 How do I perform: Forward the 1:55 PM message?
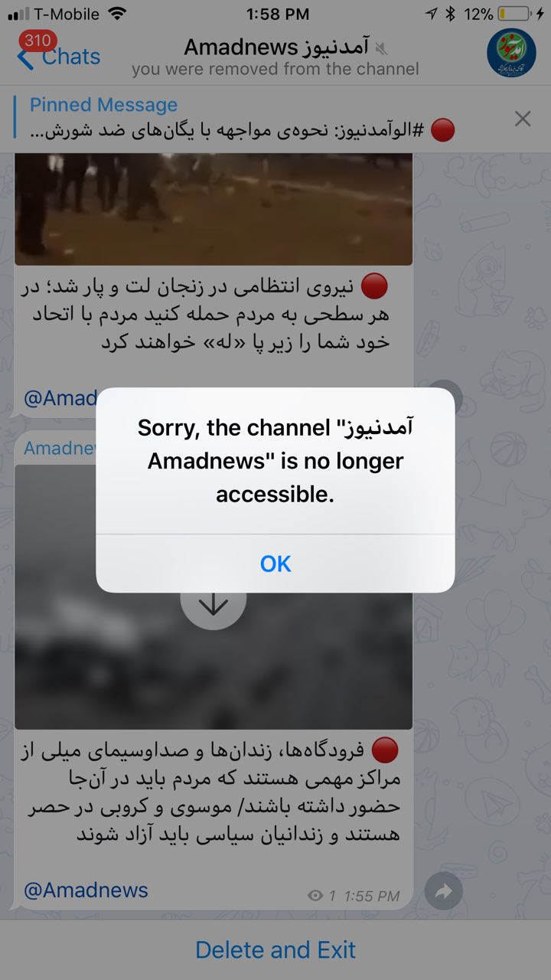click(444, 890)
